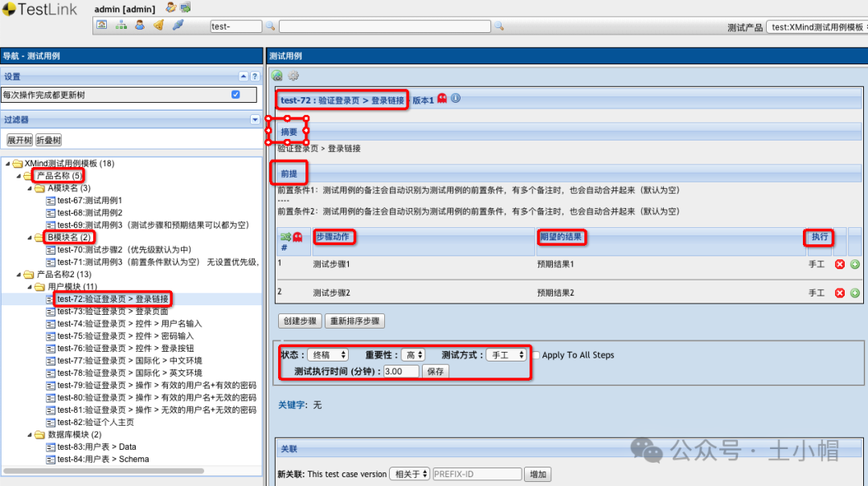The height and width of the screenshot is (486, 868).
Task: Open the 测试产品 project dropdown
Action: [817, 27]
